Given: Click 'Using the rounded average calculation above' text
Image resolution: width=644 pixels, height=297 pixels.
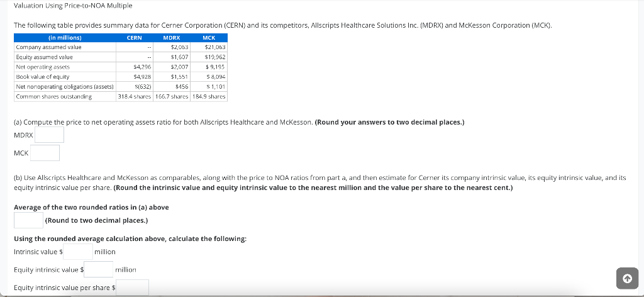Looking at the screenshot, I should tap(130, 238).
